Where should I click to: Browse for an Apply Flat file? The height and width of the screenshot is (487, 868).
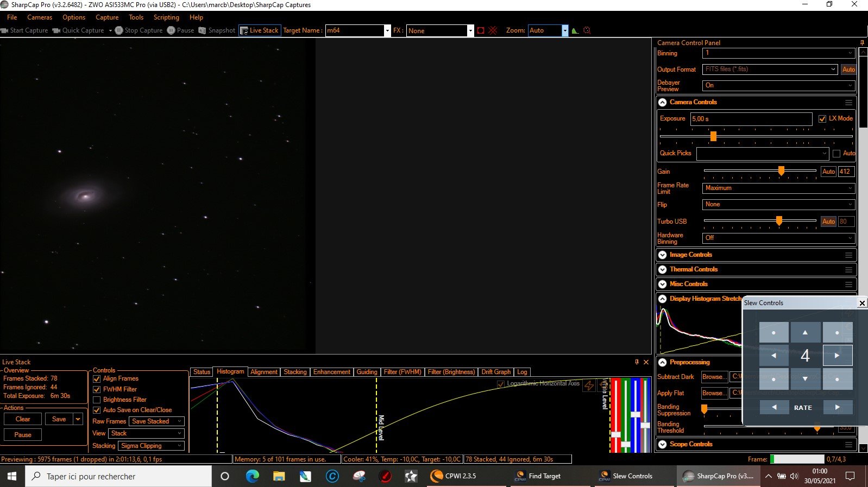[714, 393]
